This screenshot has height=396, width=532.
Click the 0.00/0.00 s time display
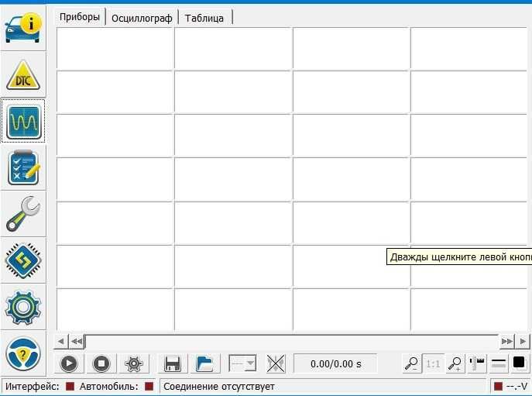pyautogui.click(x=335, y=363)
